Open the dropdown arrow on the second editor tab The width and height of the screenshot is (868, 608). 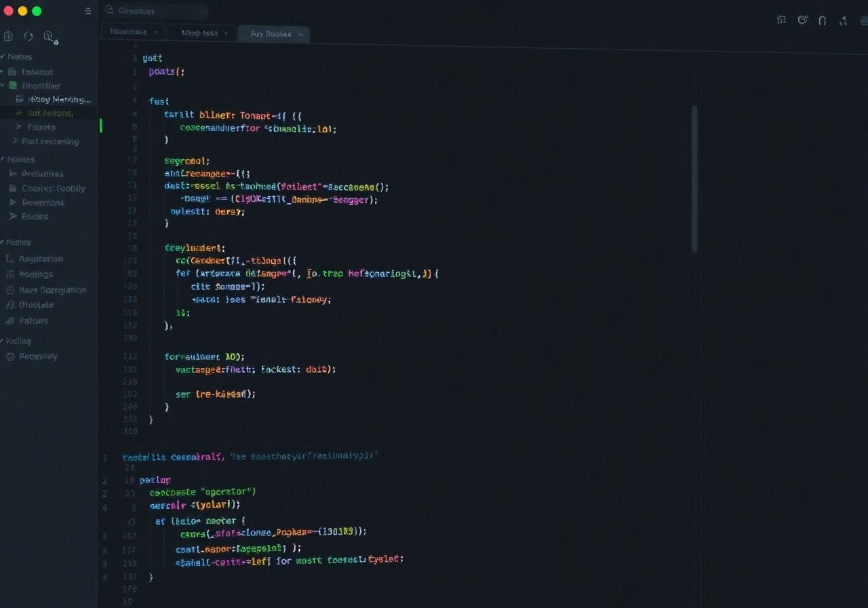[226, 33]
